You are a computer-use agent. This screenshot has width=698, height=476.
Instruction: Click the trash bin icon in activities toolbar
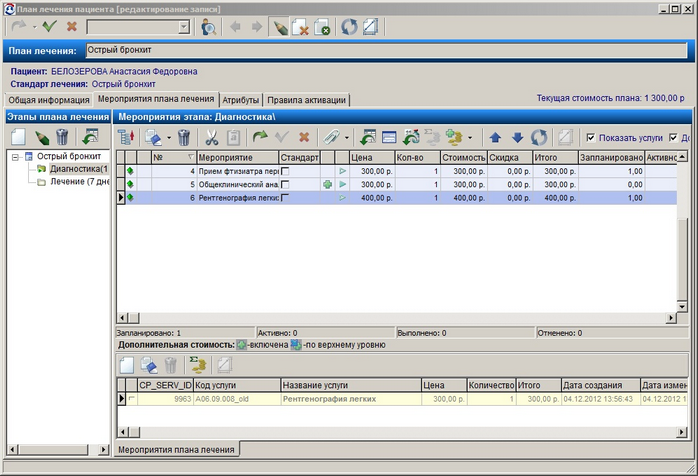coord(184,138)
